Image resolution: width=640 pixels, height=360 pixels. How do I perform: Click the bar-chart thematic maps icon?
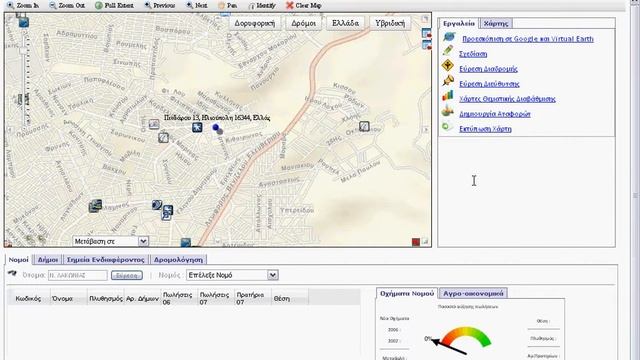[448, 96]
